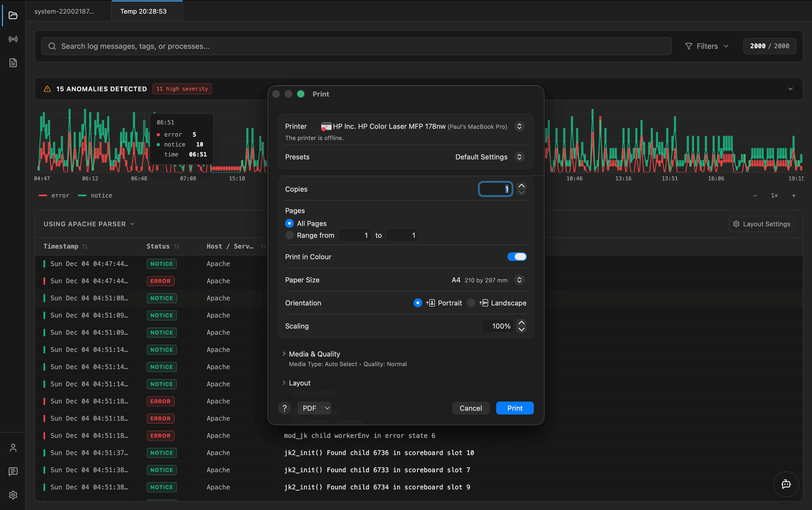Zoom out the chart with minus

pos(755,195)
